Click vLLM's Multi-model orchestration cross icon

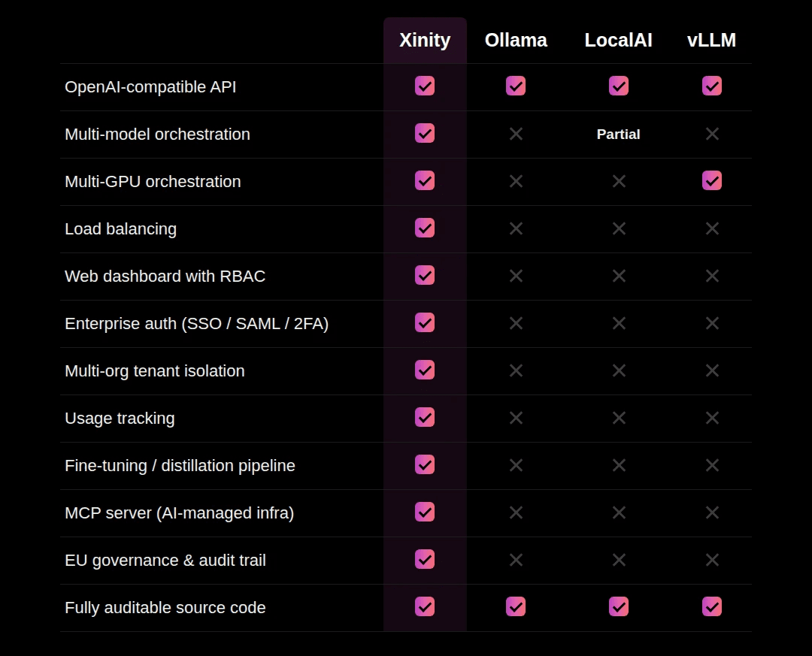pyautogui.click(x=712, y=134)
